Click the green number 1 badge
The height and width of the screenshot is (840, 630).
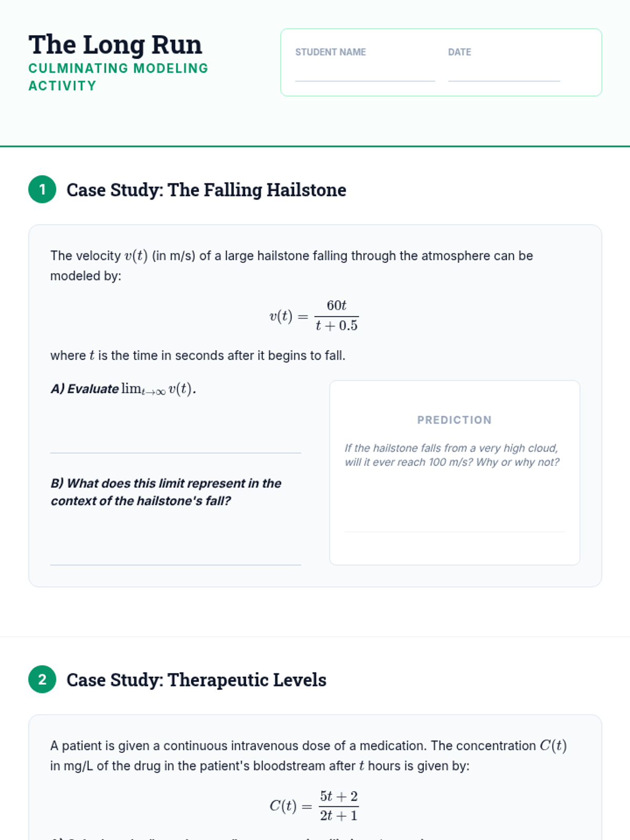click(x=42, y=190)
